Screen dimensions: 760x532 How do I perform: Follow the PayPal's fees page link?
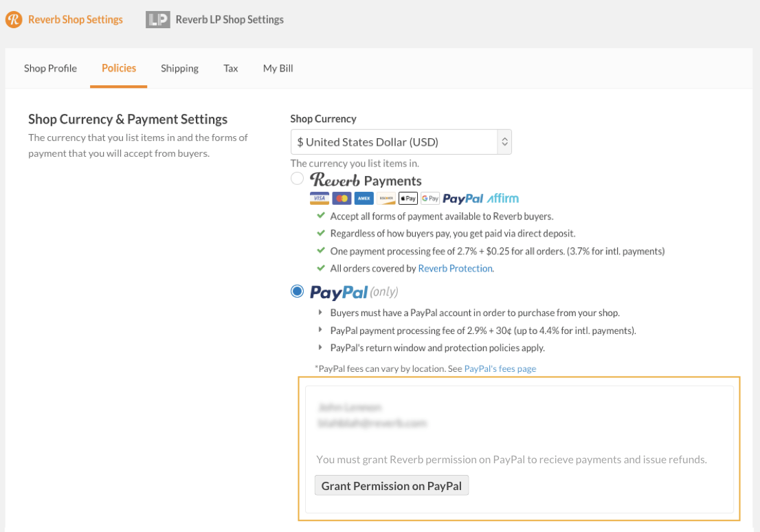click(x=500, y=368)
